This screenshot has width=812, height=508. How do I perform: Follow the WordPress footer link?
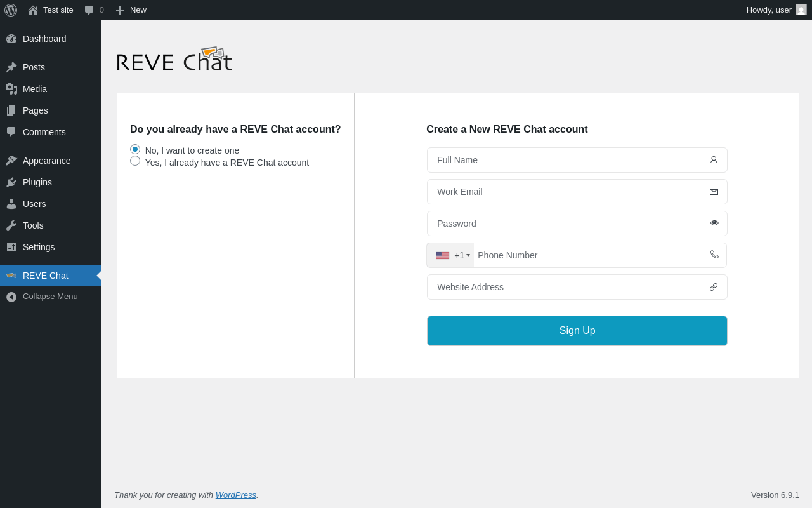pos(235,495)
